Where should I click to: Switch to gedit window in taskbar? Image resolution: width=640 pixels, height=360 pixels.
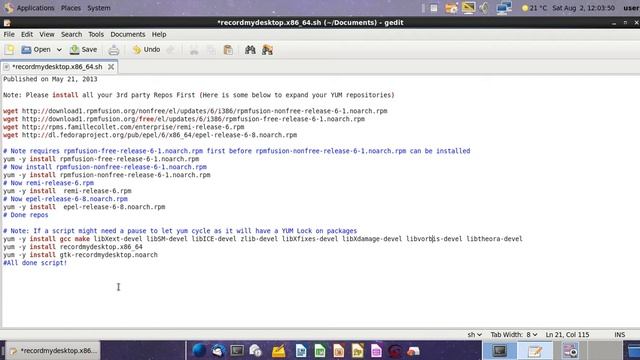[53, 351]
